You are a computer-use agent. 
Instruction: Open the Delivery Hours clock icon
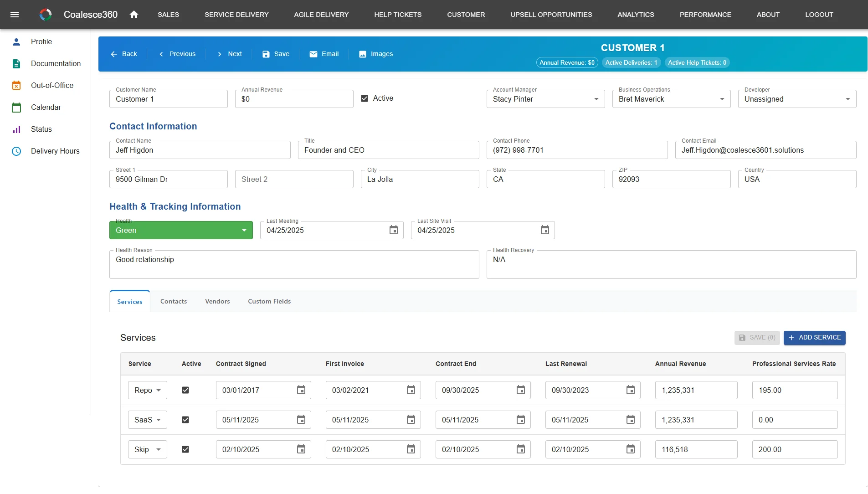[16, 151]
